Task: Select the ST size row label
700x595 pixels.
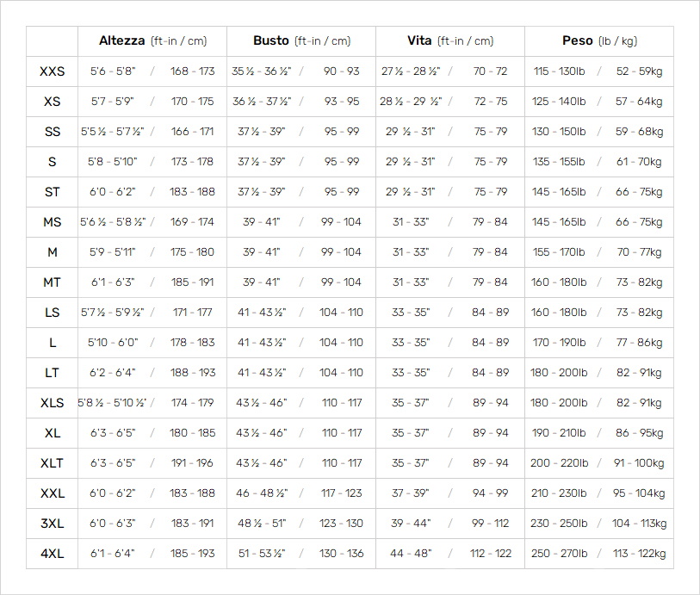Action: click(x=53, y=192)
